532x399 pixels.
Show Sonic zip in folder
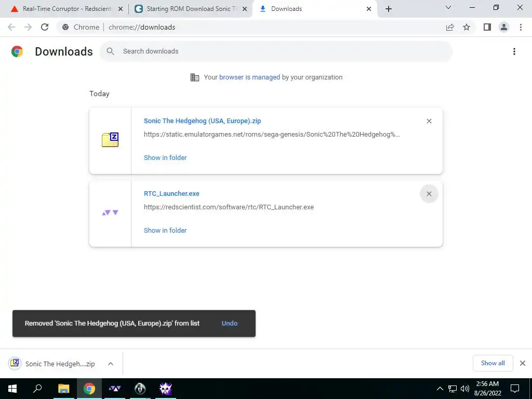point(165,157)
